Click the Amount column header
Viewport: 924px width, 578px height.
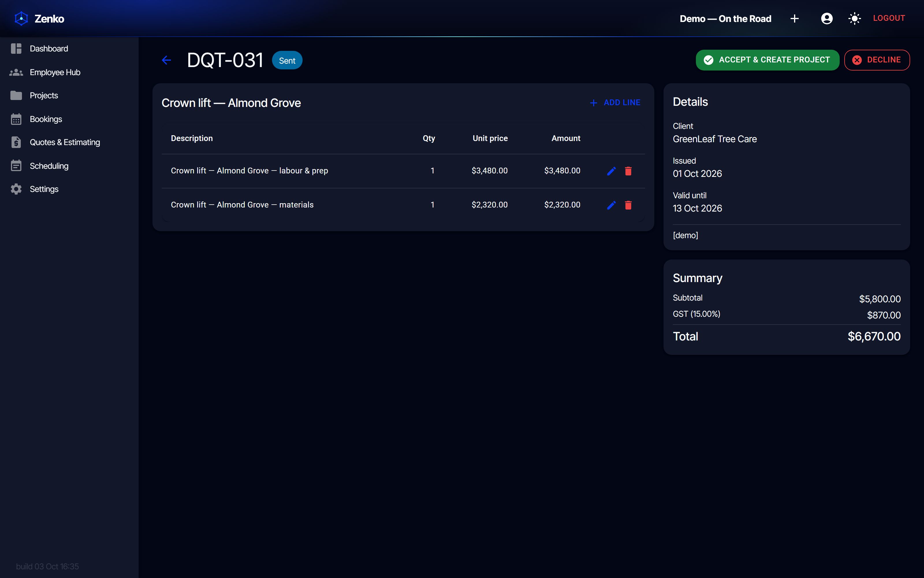click(x=566, y=138)
